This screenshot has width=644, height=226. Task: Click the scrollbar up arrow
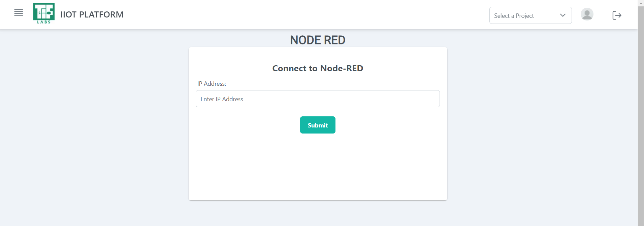click(x=641, y=3)
